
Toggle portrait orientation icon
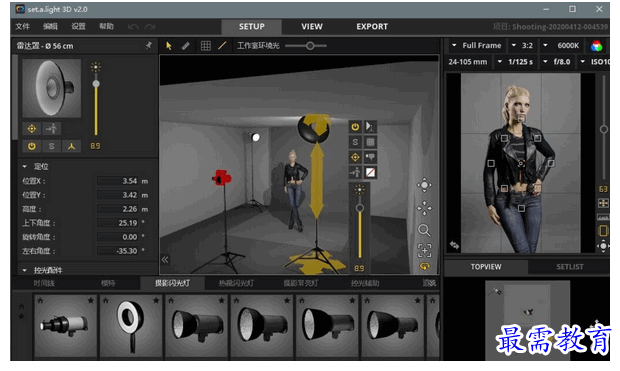(603, 231)
